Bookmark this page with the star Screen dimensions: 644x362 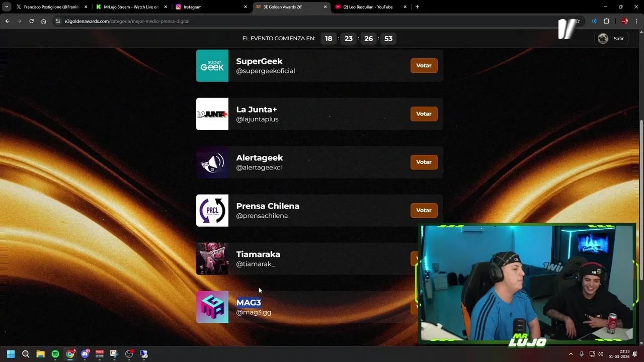coord(578,21)
